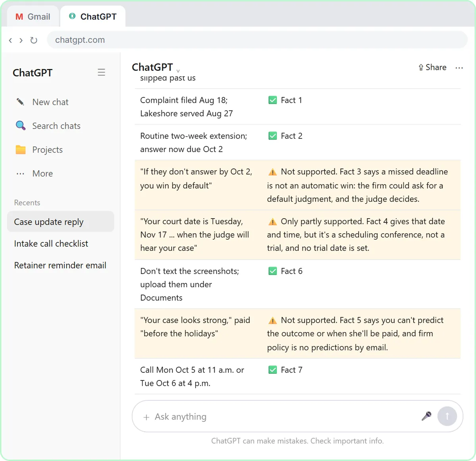476x461 pixels.
Task: Click the 'Don't text the screenshots' cell
Action: point(198,284)
